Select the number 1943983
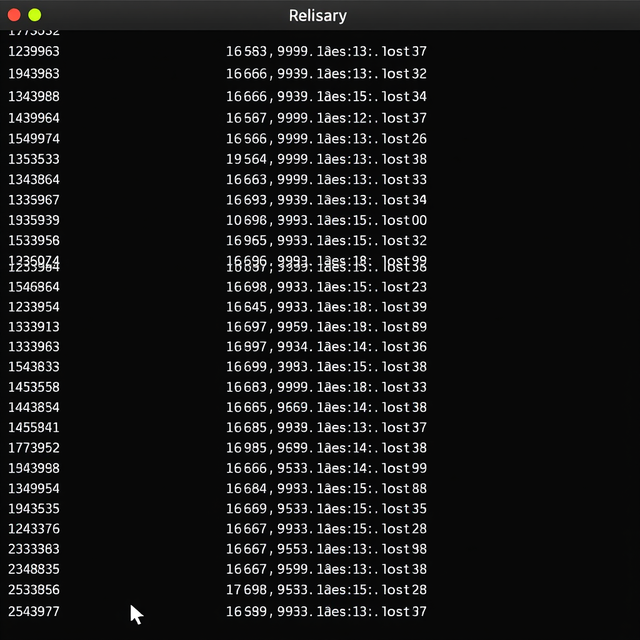The width and height of the screenshot is (640, 640). click(x=34, y=74)
